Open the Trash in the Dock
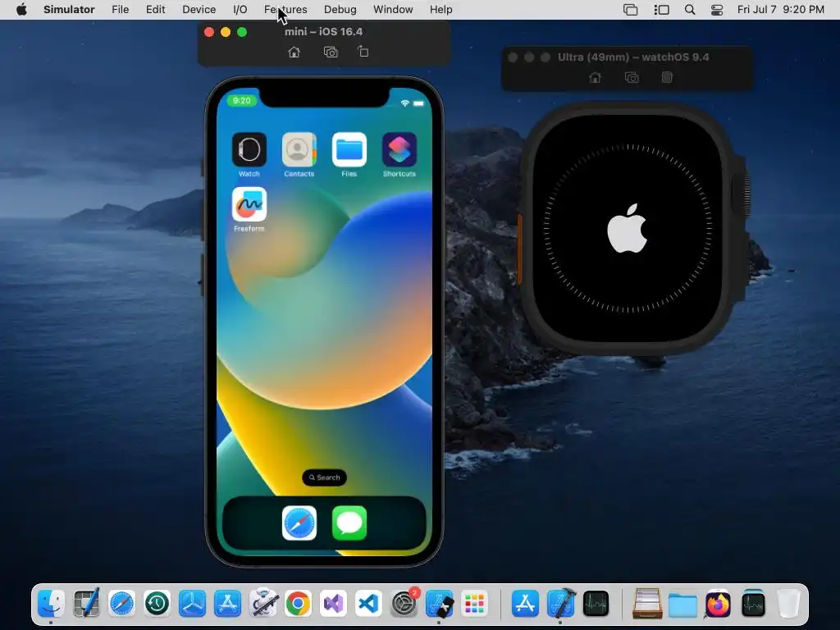The image size is (840, 630). click(x=788, y=604)
